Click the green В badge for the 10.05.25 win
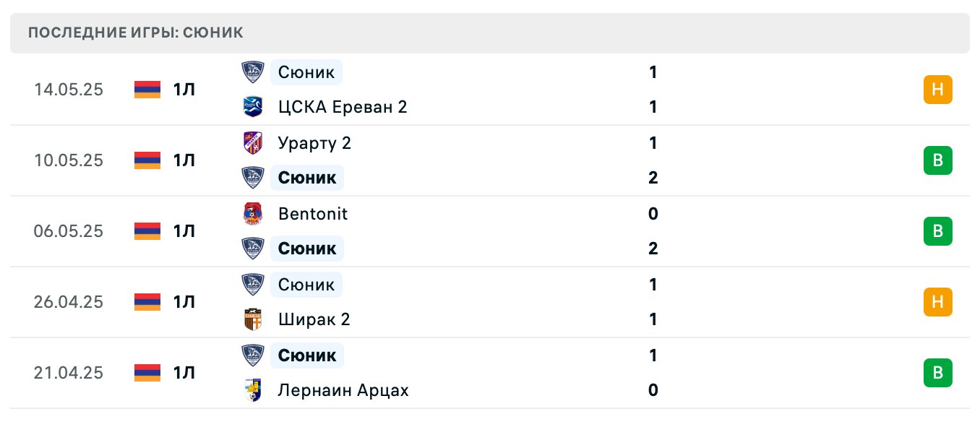980x422 pixels. click(x=938, y=160)
